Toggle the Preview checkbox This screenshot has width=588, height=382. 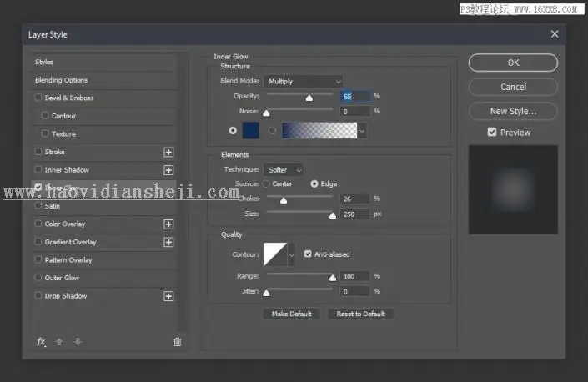[492, 132]
